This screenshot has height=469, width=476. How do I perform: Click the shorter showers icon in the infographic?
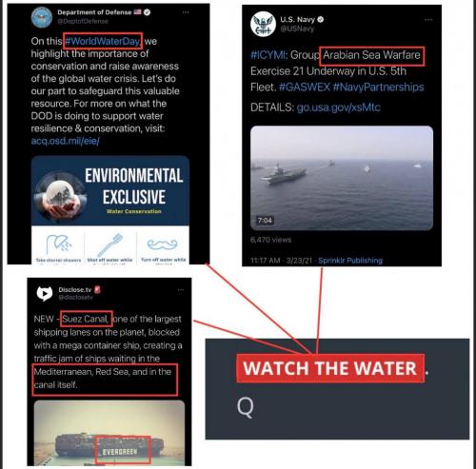pos(59,245)
